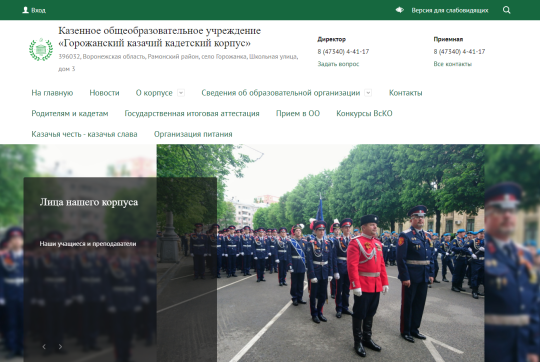Click the 'Вход' login link
Image resolution: width=540 pixels, height=362 pixels.
coord(38,10)
